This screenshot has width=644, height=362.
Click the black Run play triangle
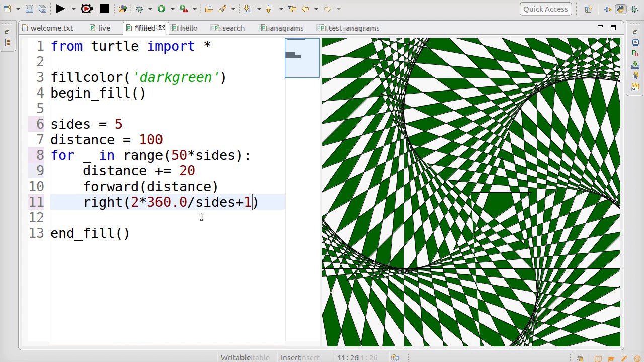pos(60,9)
